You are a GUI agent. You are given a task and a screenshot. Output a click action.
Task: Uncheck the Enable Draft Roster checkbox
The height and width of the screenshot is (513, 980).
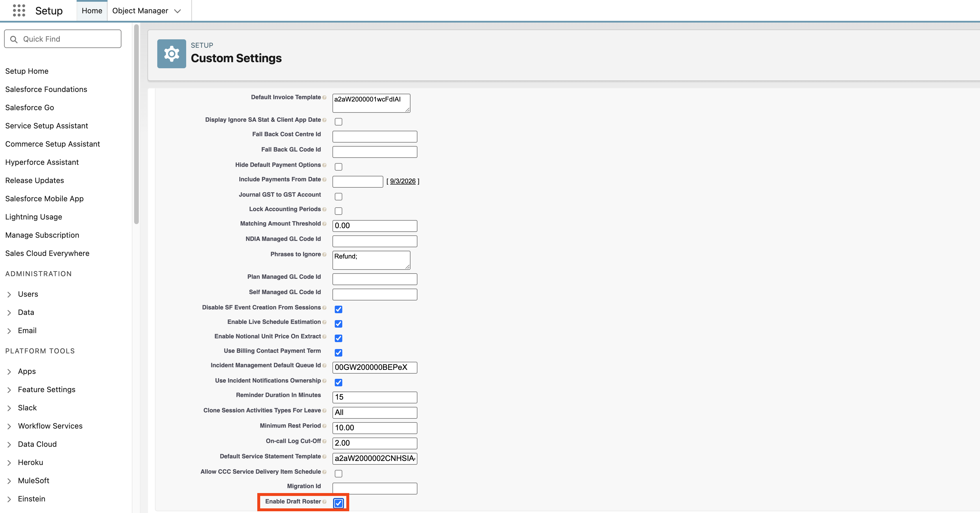(x=338, y=503)
